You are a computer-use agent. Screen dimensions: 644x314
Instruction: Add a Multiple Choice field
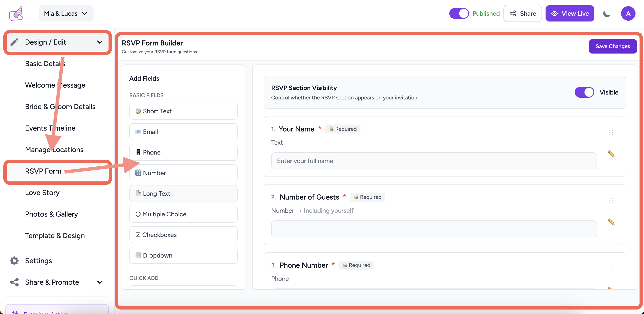click(183, 214)
